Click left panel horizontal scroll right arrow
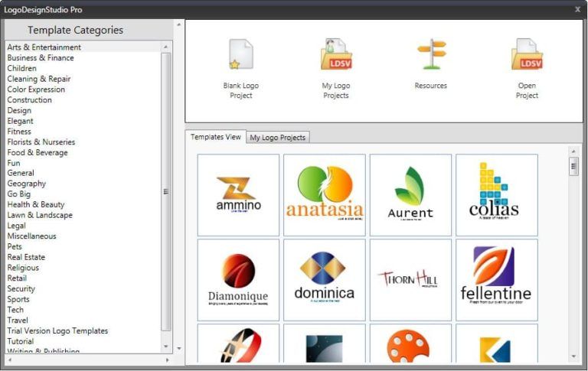This screenshot has width=588, height=371. pos(167,360)
